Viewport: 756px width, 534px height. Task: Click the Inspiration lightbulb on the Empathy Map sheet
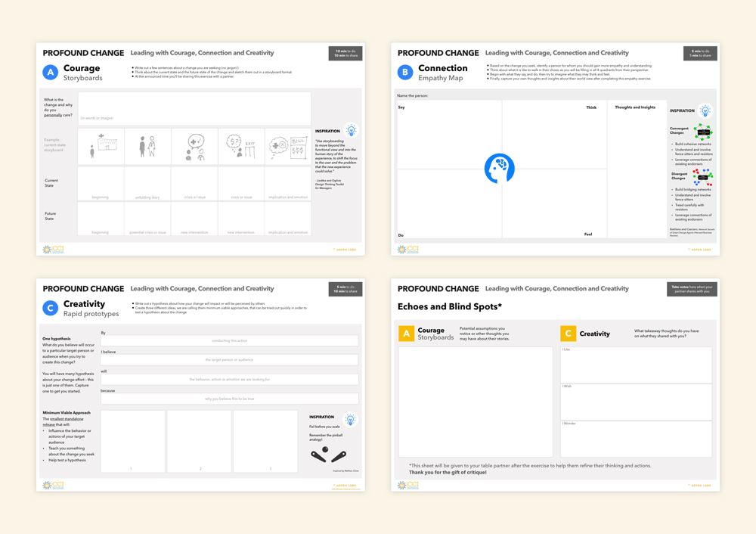pos(705,110)
